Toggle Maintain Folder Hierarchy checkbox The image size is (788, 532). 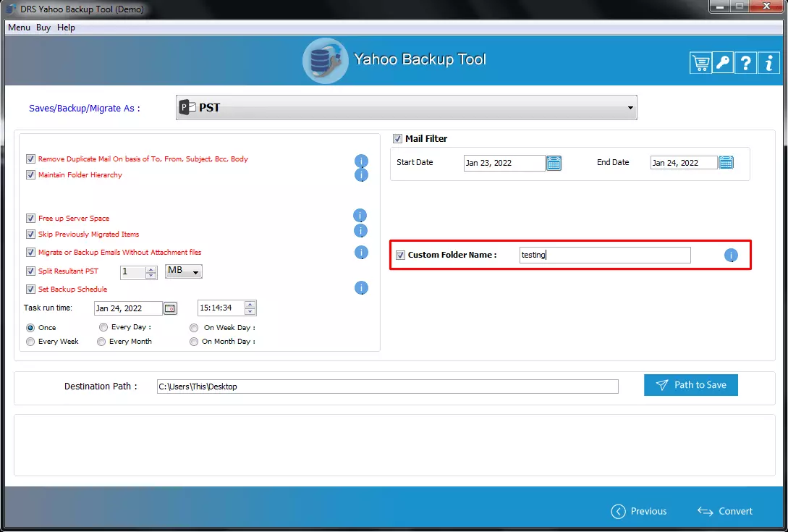pos(30,175)
